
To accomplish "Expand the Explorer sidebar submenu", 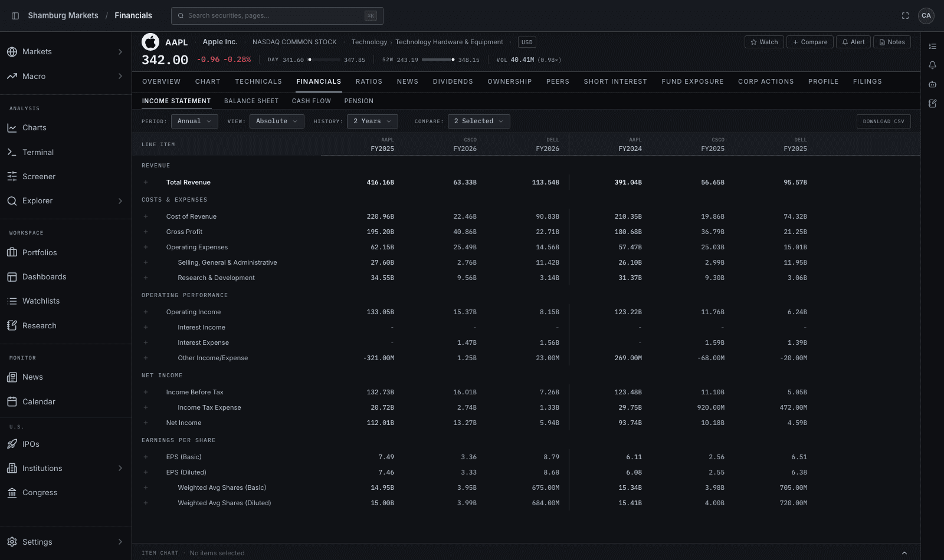I will [x=120, y=201].
